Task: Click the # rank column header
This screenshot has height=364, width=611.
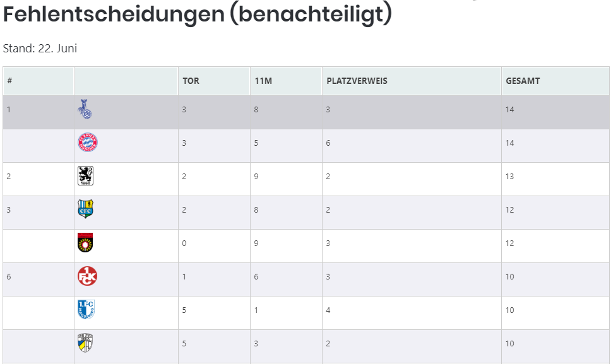Action: point(10,81)
